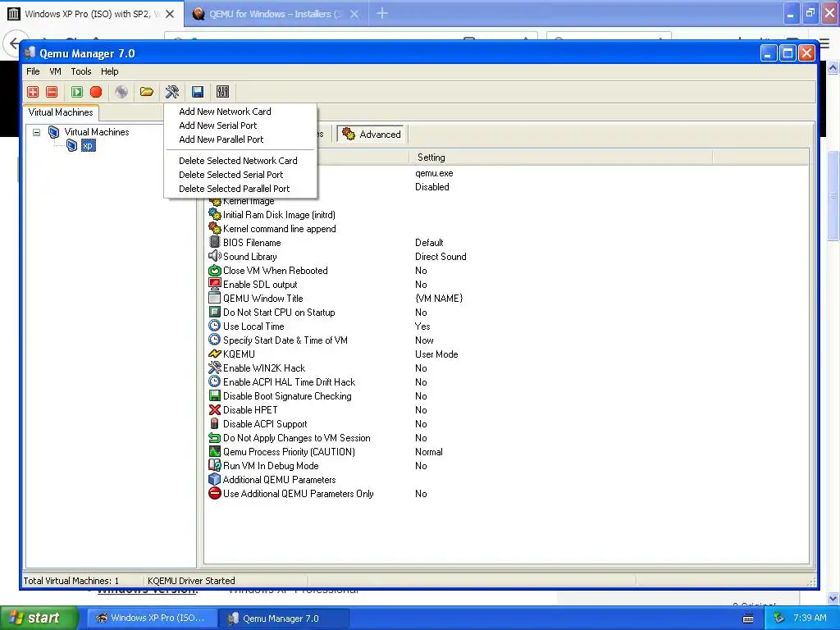This screenshot has height=630, width=840.
Task: Click the floppy icon beside Disable Boot Signature Checking
Action: tap(215, 396)
